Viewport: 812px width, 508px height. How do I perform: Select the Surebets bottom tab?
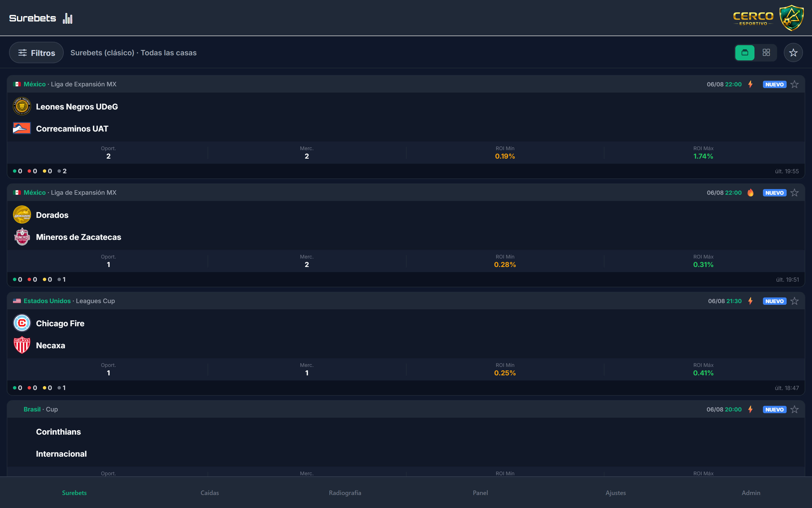pos(74,493)
